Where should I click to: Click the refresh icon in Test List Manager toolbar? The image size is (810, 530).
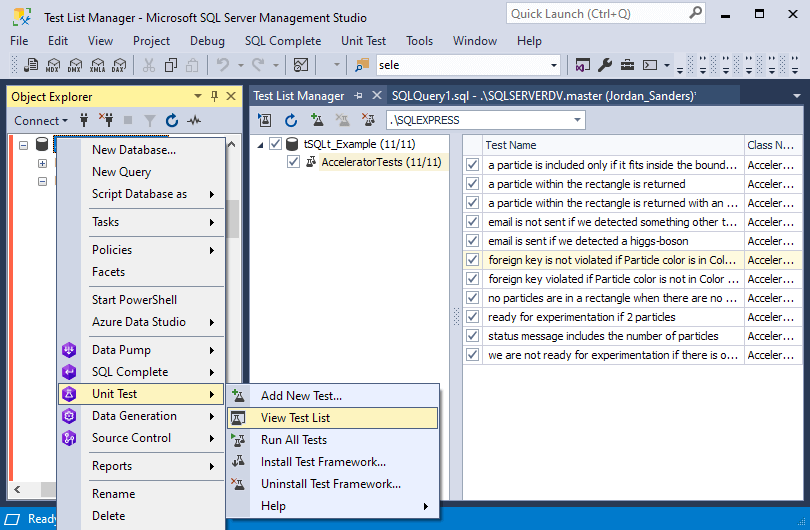click(291, 120)
